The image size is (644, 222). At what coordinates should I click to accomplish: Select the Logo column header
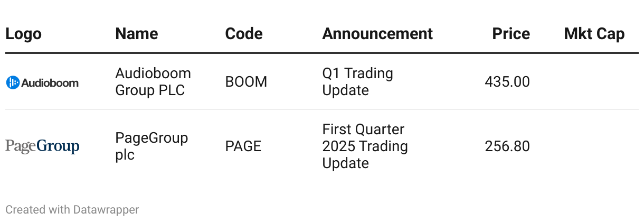[x=24, y=34]
